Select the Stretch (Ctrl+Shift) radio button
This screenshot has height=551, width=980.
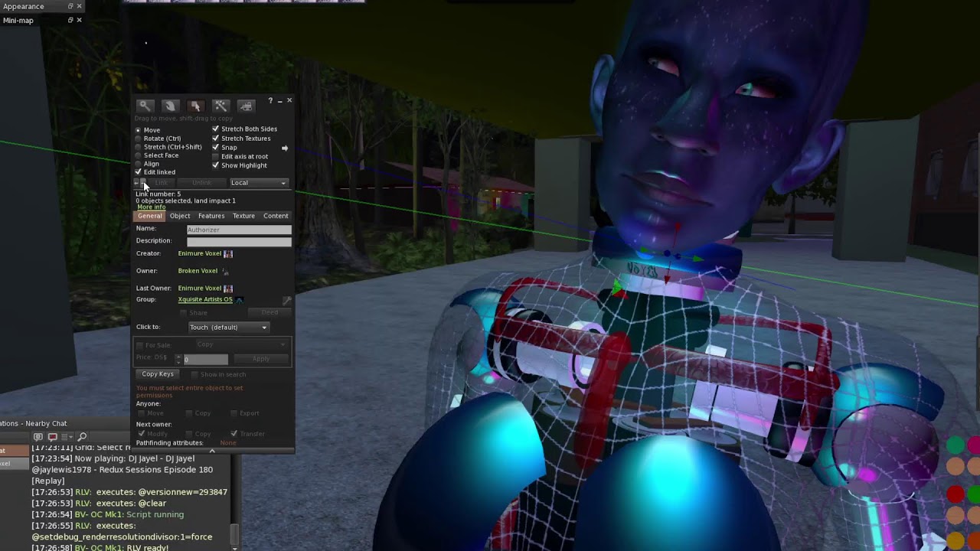[139, 147]
